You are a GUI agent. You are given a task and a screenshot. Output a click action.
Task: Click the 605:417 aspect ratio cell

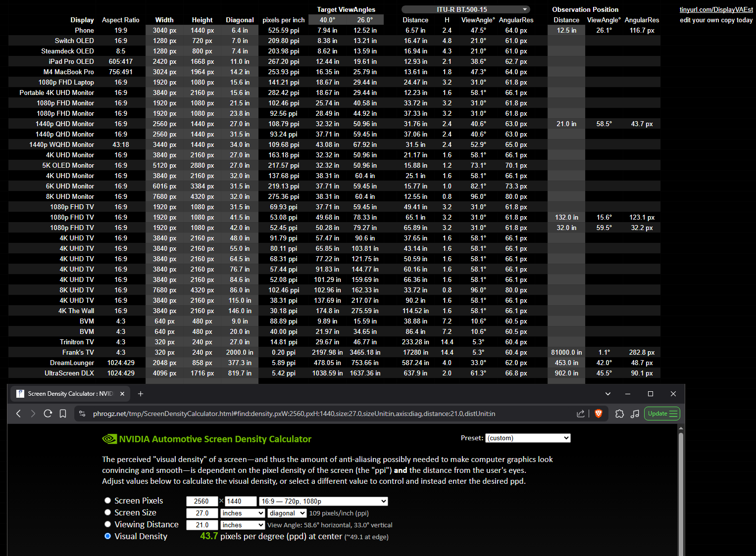(121, 61)
